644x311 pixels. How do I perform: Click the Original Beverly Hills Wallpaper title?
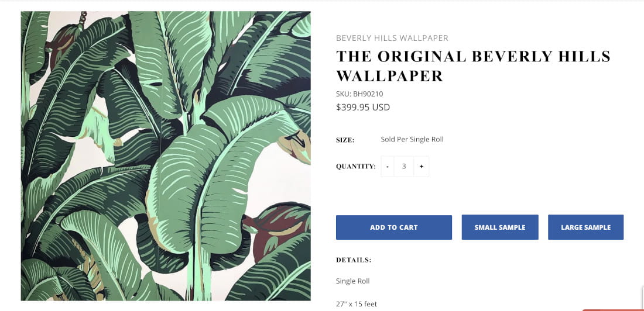tap(473, 65)
